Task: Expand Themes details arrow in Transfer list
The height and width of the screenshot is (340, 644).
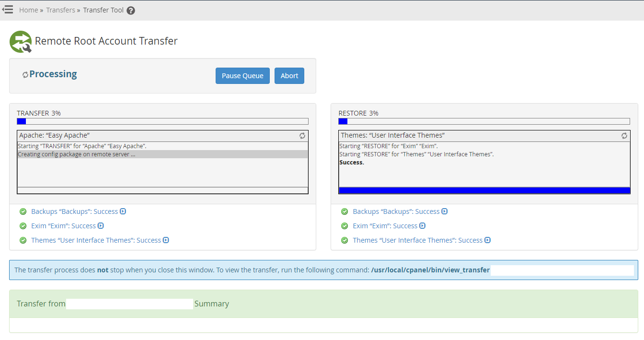Action: 166,240
